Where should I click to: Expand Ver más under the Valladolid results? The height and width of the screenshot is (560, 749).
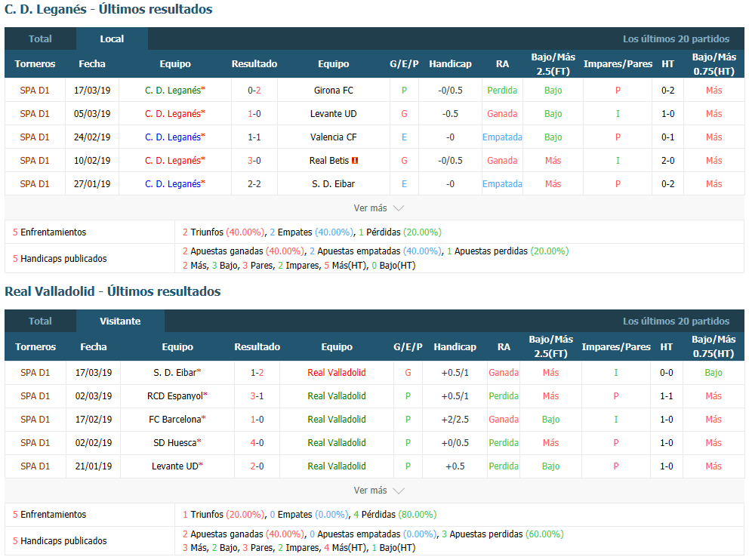379,491
